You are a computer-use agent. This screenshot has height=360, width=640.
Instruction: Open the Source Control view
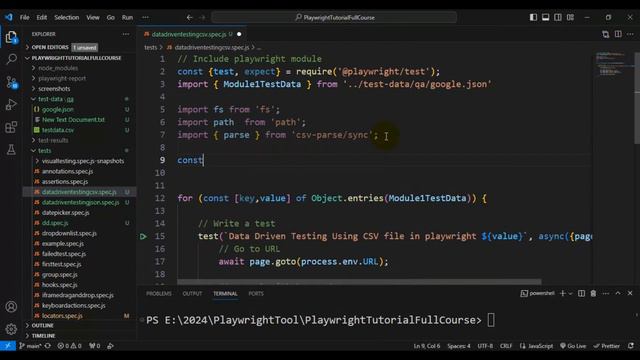coord(11,82)
